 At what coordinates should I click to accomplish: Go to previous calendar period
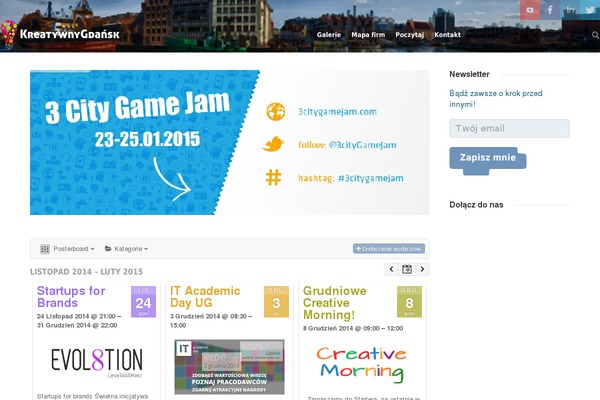(x=391, y=269)
